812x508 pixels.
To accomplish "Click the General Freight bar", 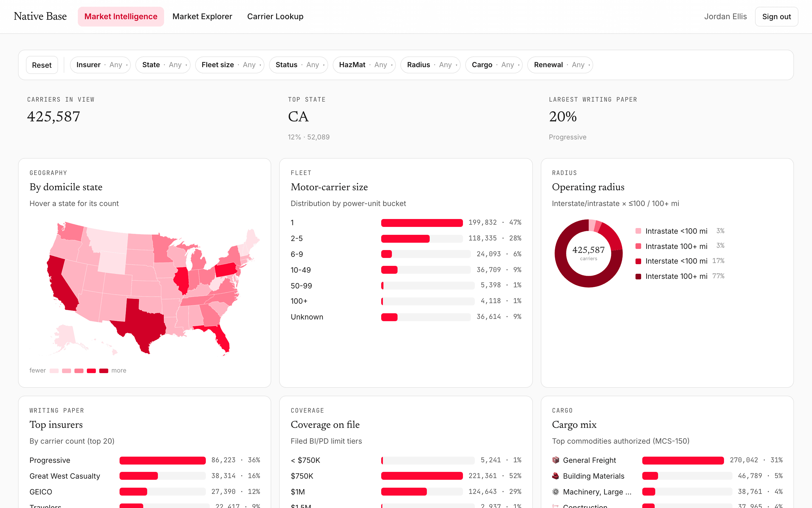I will coord(683,460).
